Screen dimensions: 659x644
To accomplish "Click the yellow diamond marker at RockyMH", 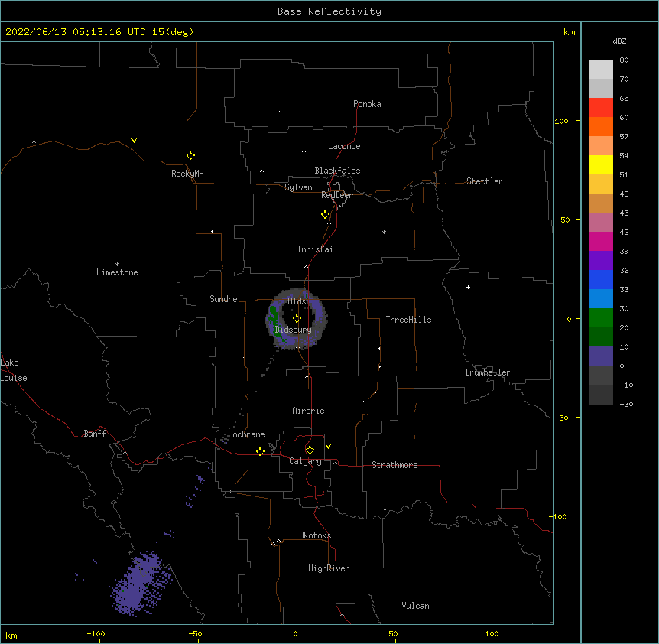I will pos(191,156).
